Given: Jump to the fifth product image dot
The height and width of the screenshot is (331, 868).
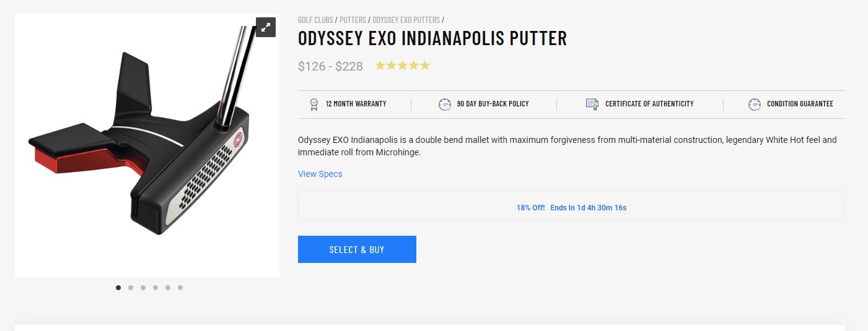Looking at the screenshot, I should [168, 287].
